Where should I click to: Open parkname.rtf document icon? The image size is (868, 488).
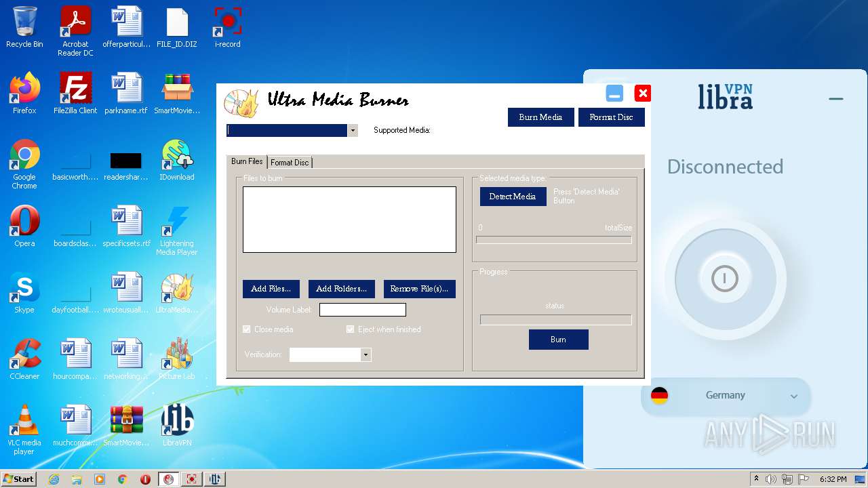pos(126,94)
